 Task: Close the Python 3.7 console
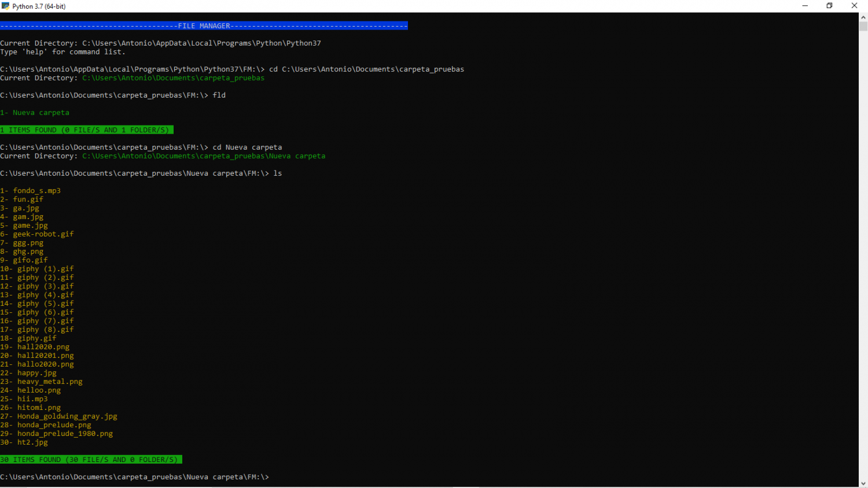point(854,6)
